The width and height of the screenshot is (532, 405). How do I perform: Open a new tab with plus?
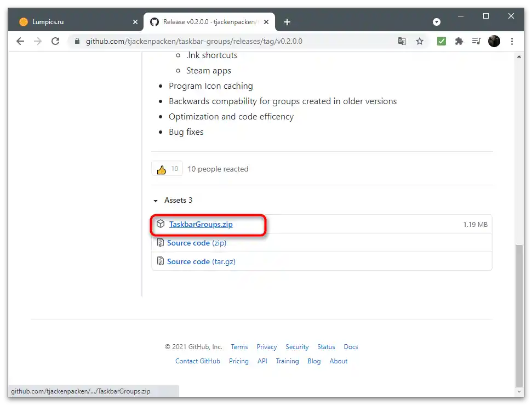coord(287,22)
